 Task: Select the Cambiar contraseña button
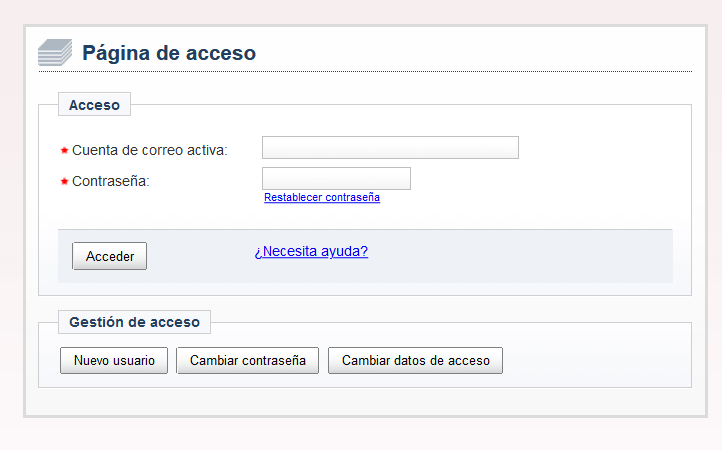(x=248, y=360)
